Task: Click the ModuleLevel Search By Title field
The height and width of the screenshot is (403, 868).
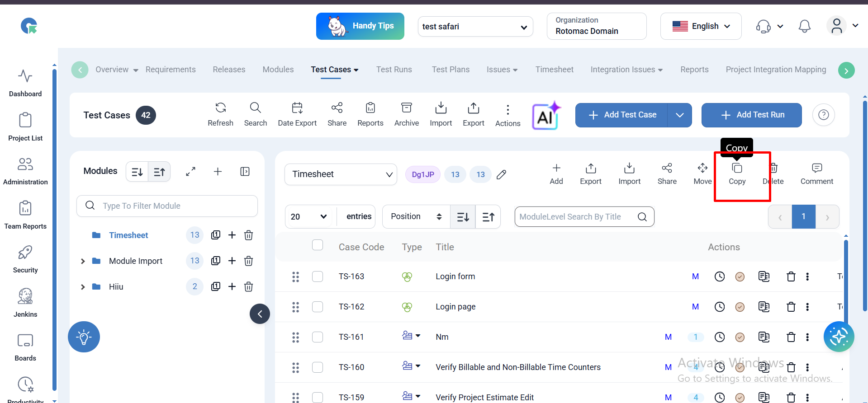Action: point(577,217)
